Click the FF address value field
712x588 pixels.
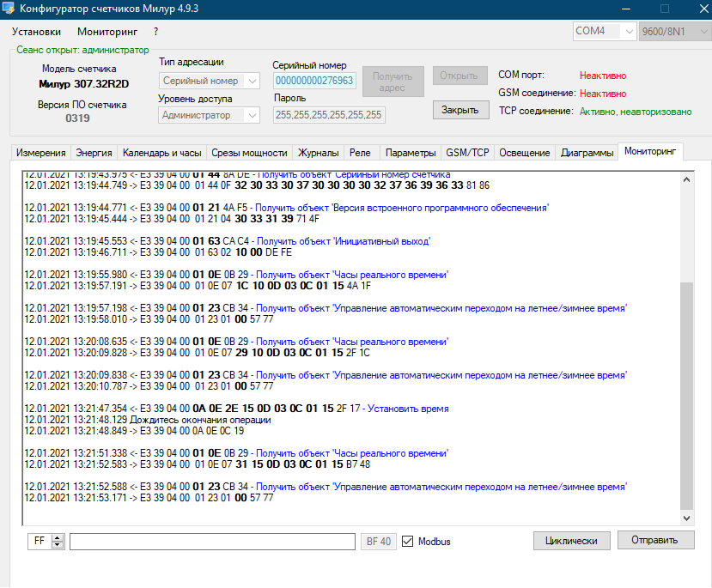coord(40,542)
